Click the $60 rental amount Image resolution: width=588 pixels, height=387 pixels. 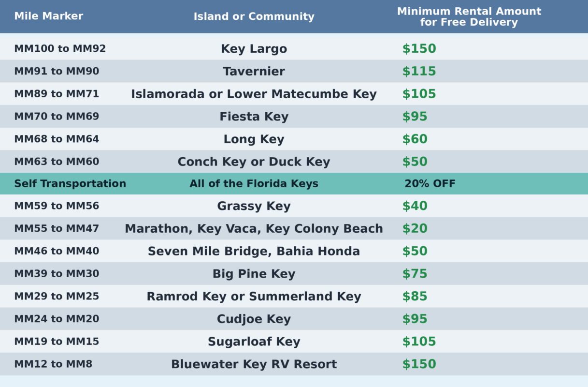[415, 139]
